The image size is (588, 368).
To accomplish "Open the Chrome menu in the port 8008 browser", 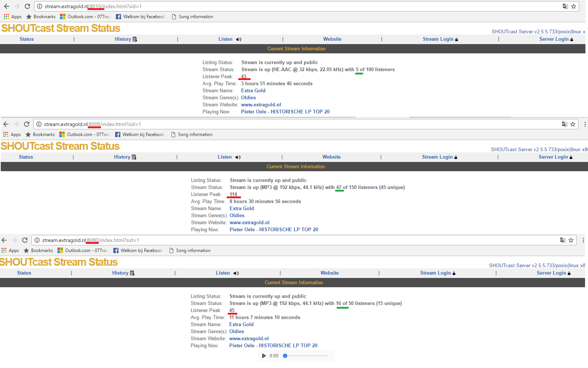I will (x=585, y=124).
